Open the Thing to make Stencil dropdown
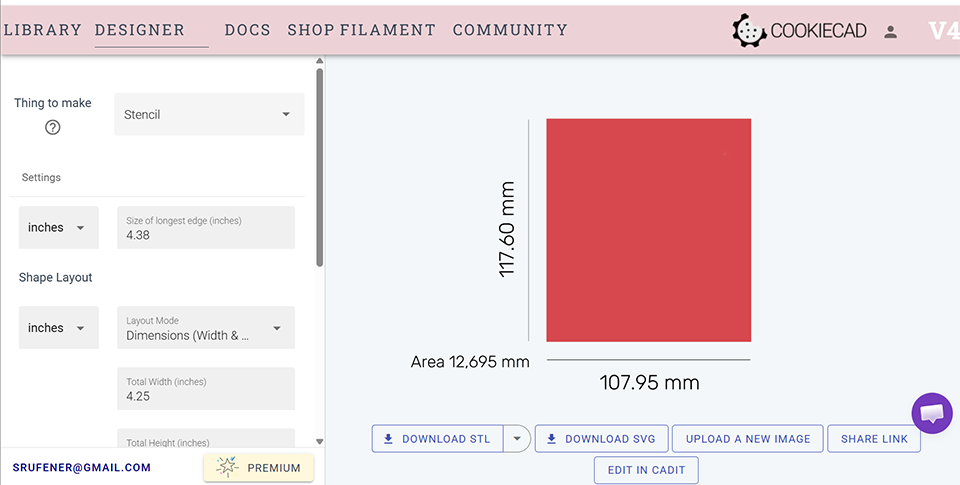This screenshot has width=960, height=485. pyautogui.click(x=209, y=115)
